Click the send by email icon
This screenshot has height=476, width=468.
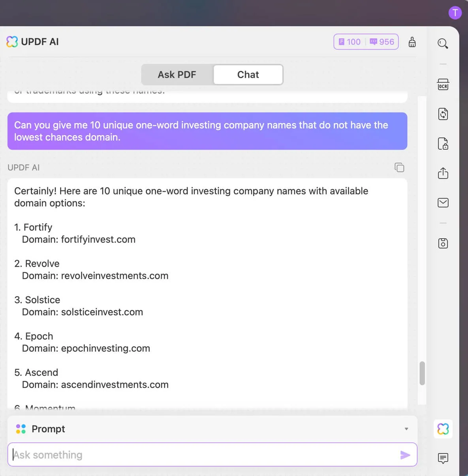coord(443,203)
